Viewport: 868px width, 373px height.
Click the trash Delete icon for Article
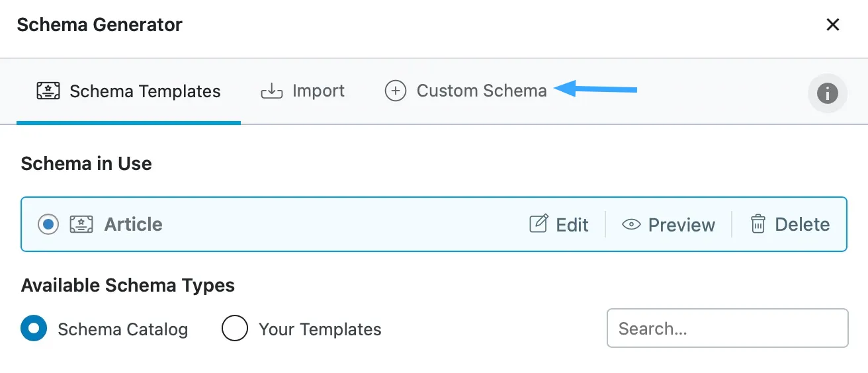point(758,224)
